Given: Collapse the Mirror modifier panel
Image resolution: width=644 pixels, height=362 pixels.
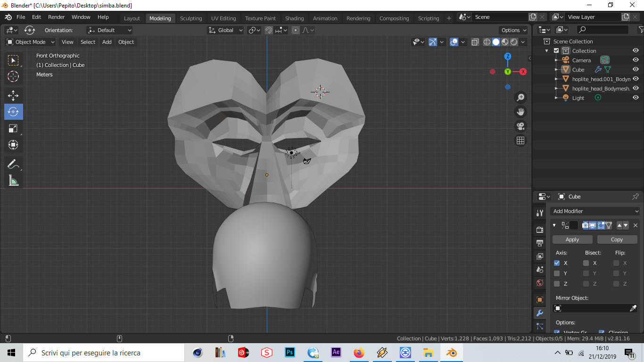Looking at the screenshot, I should click(x=554, y=225).
